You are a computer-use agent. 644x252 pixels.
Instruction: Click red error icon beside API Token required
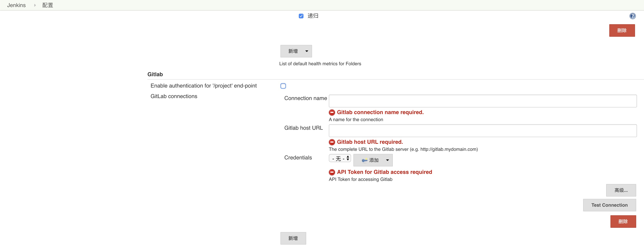[332, 172]
